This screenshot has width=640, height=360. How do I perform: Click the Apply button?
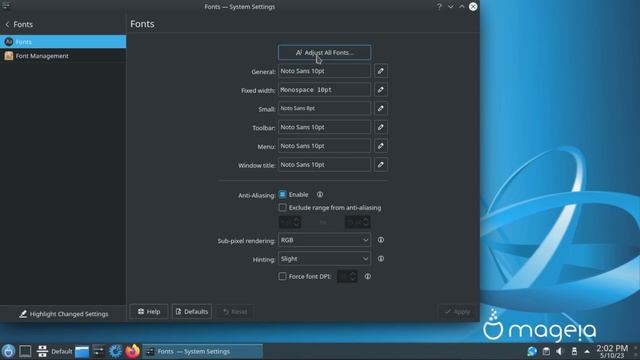(457, 312)
